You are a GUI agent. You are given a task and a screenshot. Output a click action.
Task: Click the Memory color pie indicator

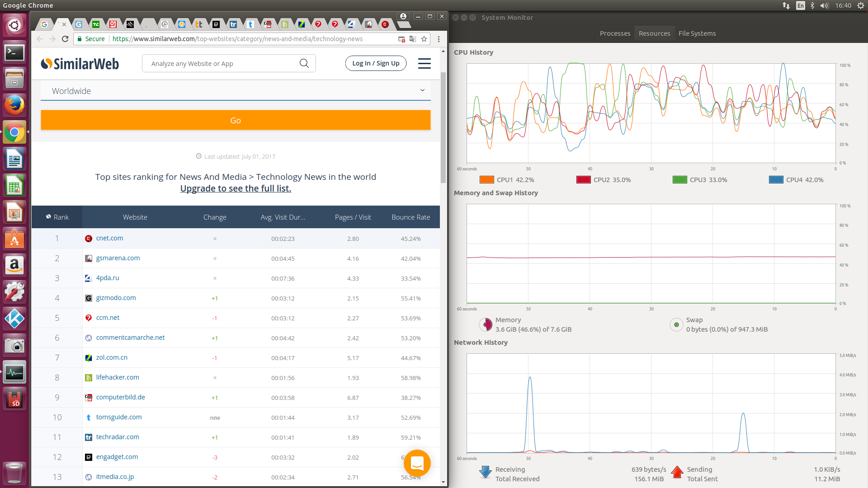[486, 324]
